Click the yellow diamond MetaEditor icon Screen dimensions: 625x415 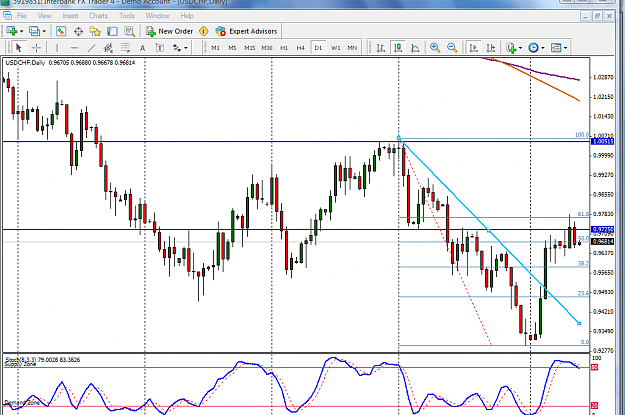point(204,31)
